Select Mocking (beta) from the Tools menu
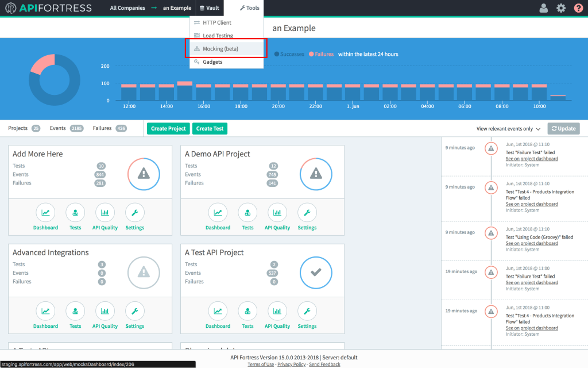This screenshot has height=368, width=588. (221, 49)
